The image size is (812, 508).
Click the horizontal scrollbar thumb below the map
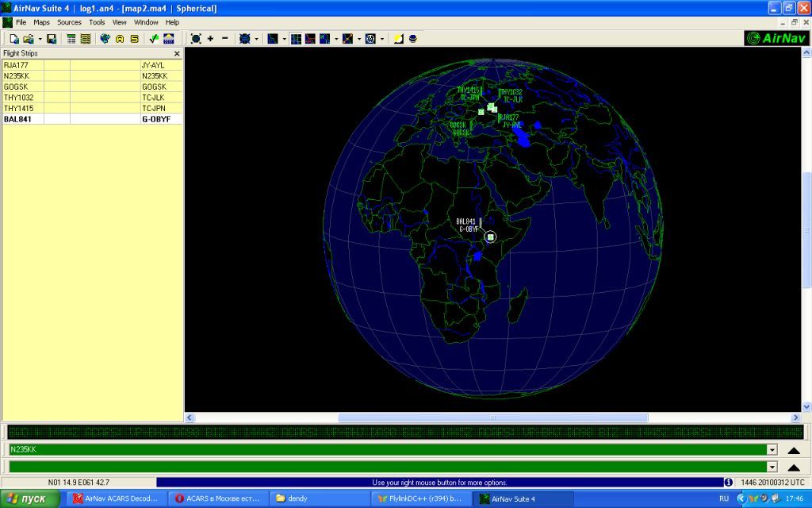[x=492, y=418]
